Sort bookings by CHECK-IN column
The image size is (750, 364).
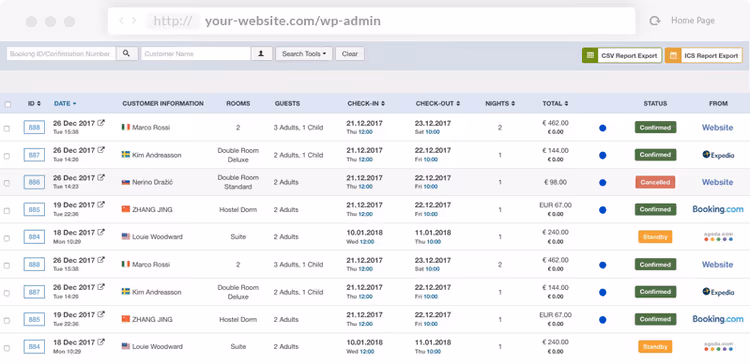coord(366,103)
